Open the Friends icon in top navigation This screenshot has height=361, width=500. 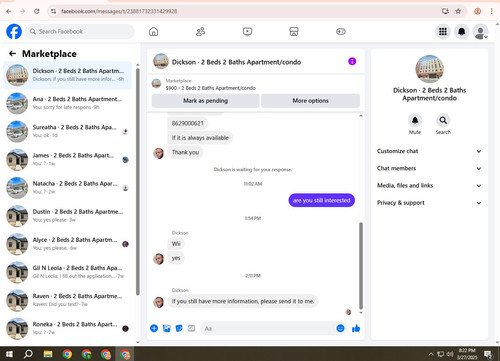pos(200,32)
